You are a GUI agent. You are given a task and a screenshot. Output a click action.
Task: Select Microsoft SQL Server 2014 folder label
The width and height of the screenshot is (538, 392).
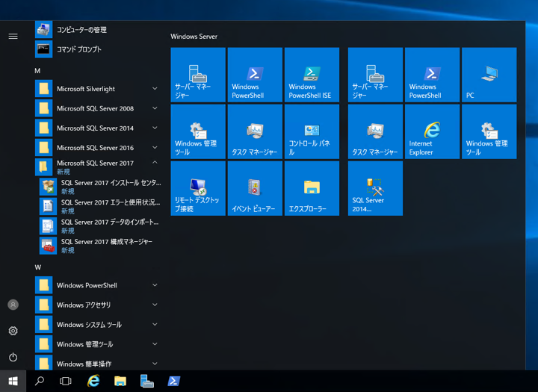pyautogui.click(x=95, y=128)
